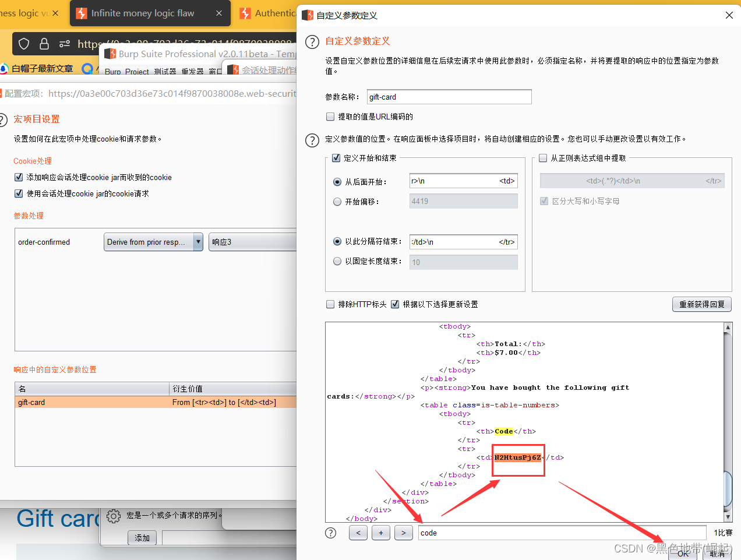Select the 以此分隔符结束 radio button
The image size is (741, 560).
pos(337,241)
